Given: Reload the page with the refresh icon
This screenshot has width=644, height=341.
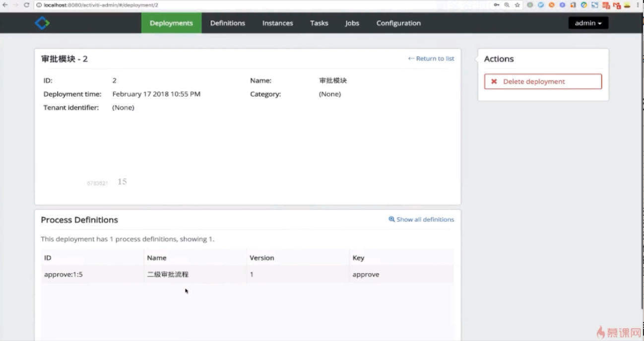Looking at the screenshot, I should pos(26,5).
